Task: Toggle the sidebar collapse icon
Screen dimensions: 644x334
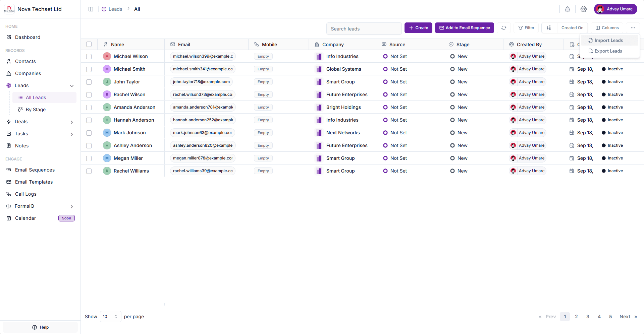Action: 91,9
